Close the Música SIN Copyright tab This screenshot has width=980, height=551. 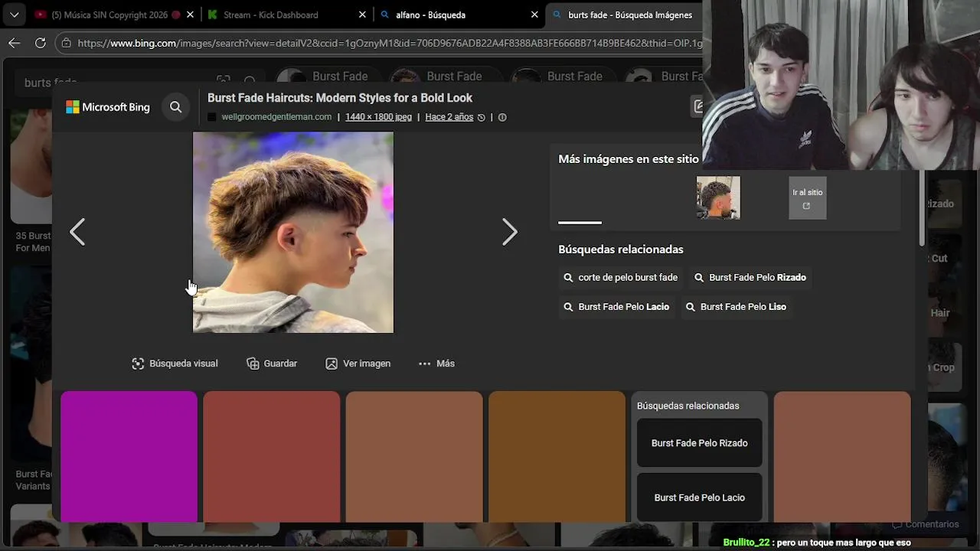click(x=190, y=15)
